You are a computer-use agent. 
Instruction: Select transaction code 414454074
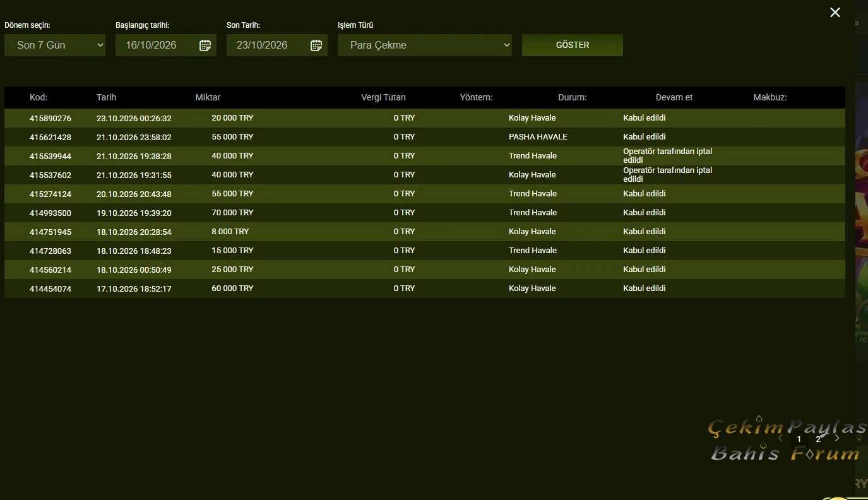click(x=51, y=289)
